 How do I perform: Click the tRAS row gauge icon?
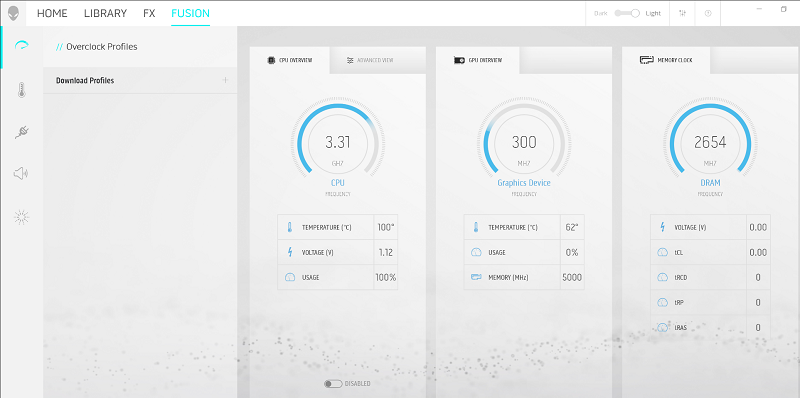662,327
